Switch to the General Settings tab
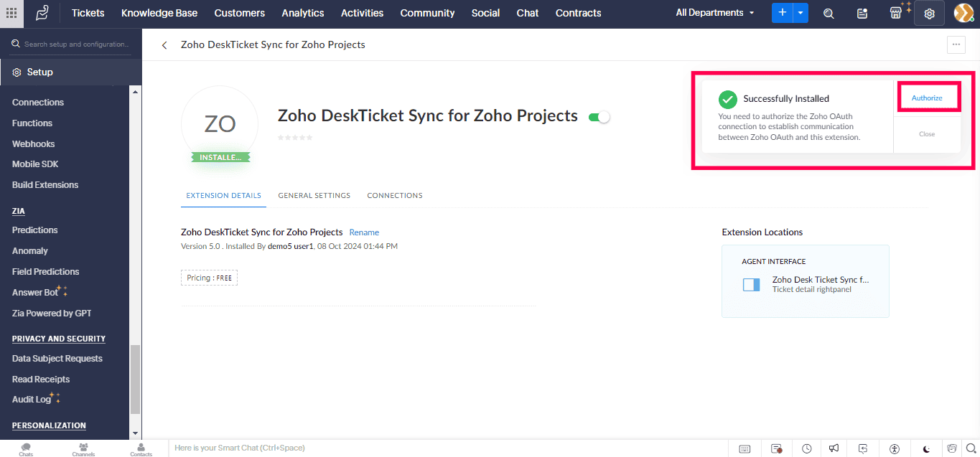980x457 pixels. (314, 195)
